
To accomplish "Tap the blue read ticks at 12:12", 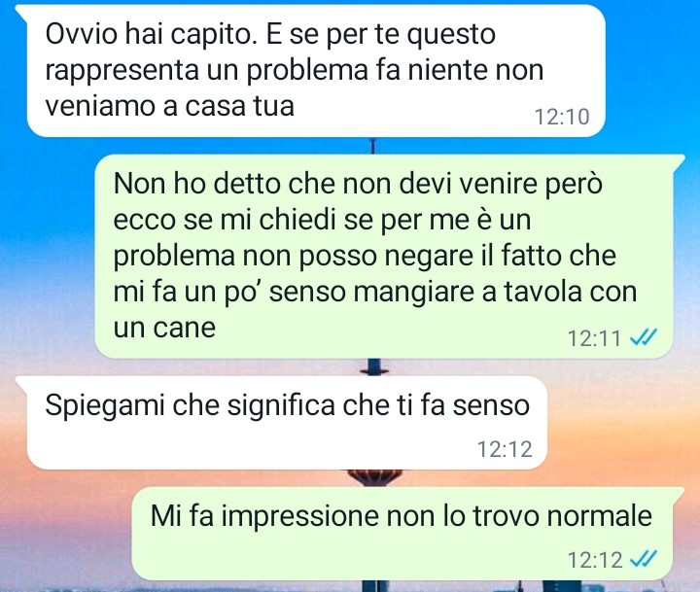I will pyautogui.click(x=643, y=559).
